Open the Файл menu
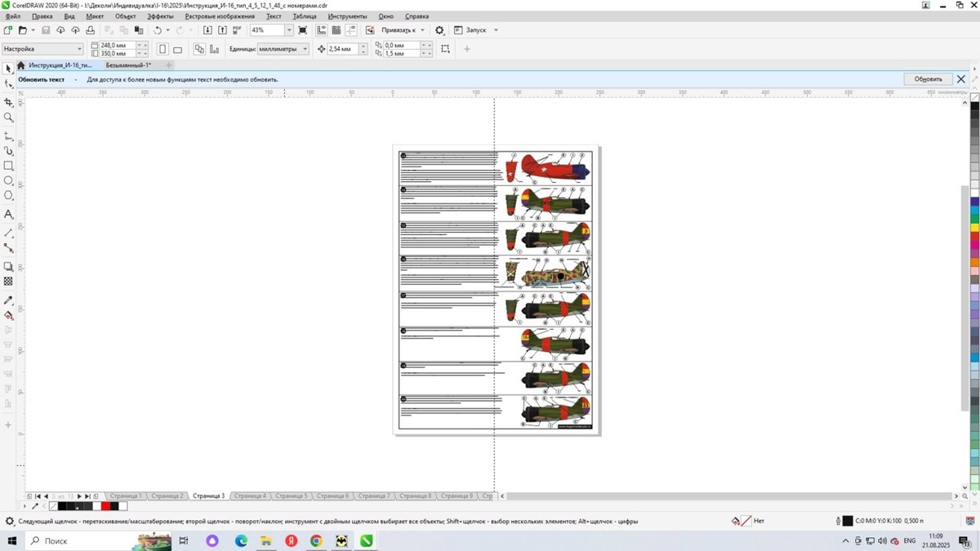Screen dimensions: 980x551 click(x=12, y=16)
